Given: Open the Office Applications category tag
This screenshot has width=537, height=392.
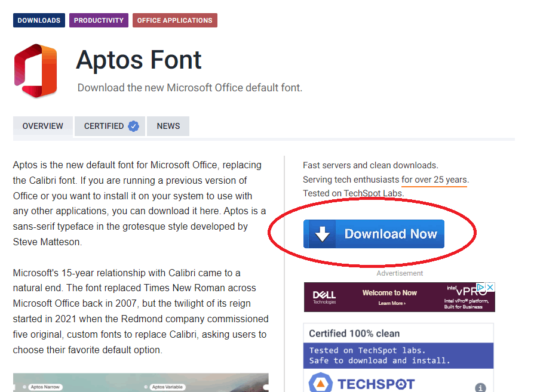Looking at the screenshot, I should pyautogui.click(x=174, y=20).
